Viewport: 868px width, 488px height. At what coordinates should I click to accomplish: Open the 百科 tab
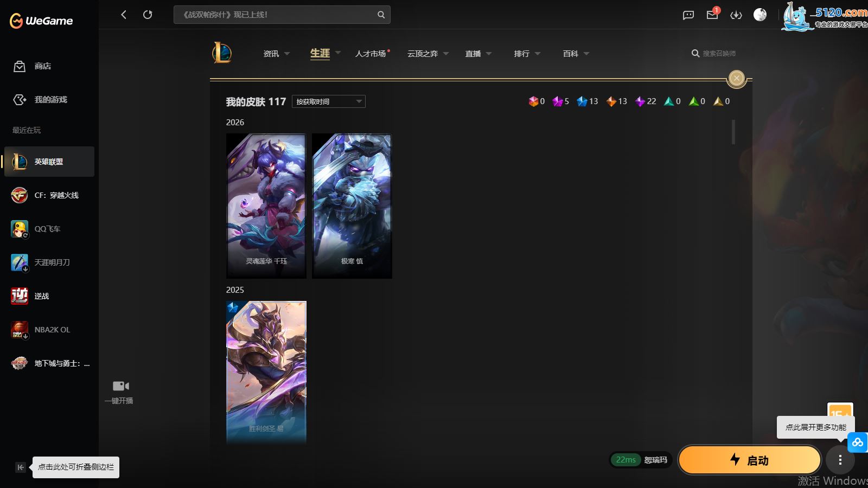coord(571,54)
